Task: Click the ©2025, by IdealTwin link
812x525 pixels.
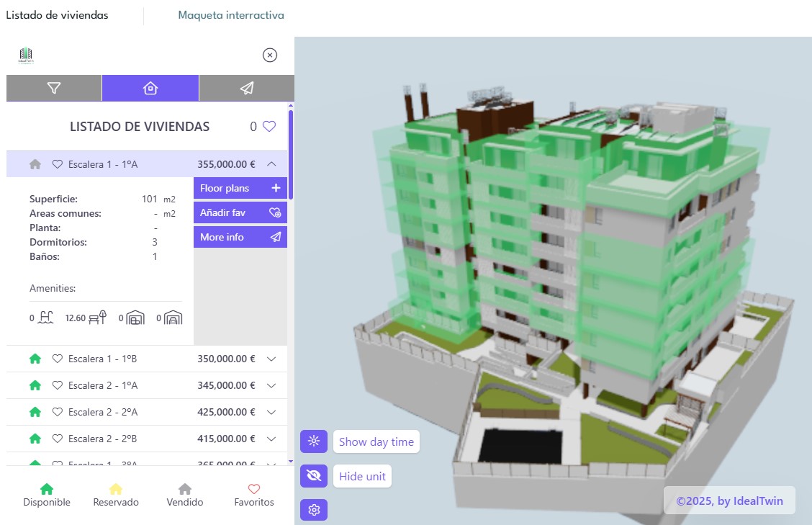Action: click(729, 501)
